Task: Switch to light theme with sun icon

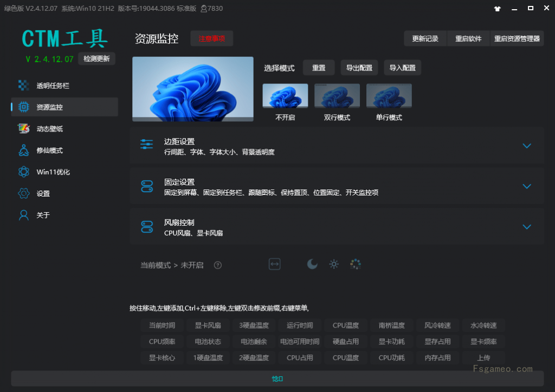Action: [x=334, y=264]
